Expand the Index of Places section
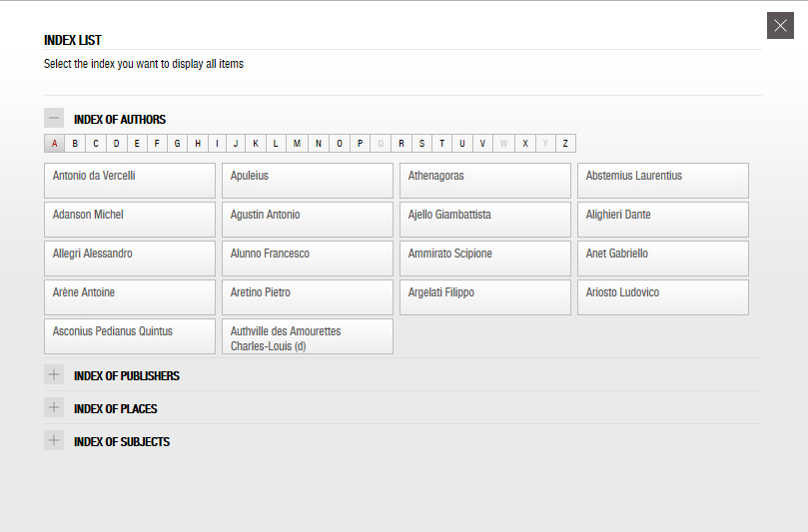Viewport: 808px width, 532px height. click(54, 407)
